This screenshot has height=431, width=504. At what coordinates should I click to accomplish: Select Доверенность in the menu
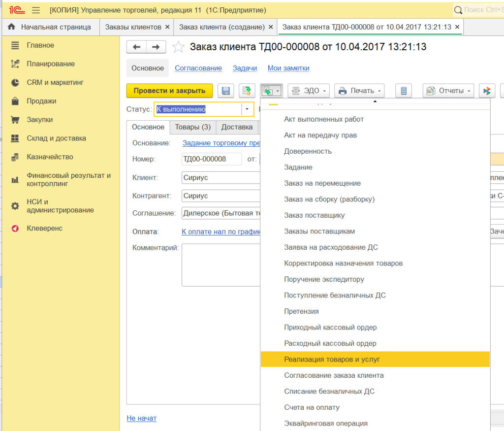pyautogui.click(x=375, y=152)
